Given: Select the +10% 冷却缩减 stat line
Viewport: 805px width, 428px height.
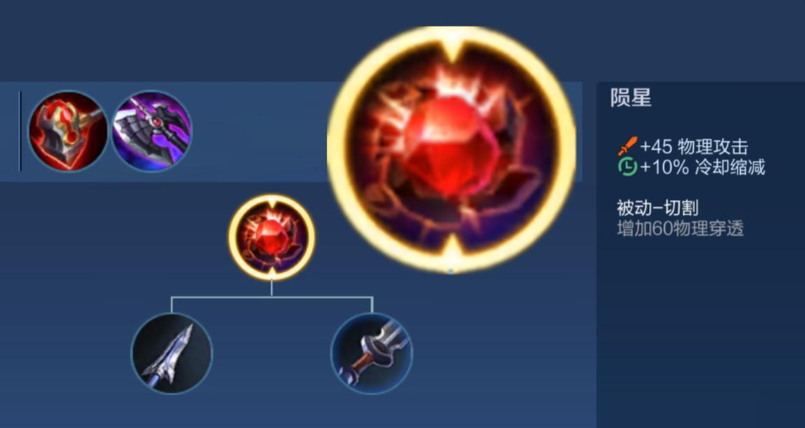Looking at the screenshot, I should click(x=692, y=167).
